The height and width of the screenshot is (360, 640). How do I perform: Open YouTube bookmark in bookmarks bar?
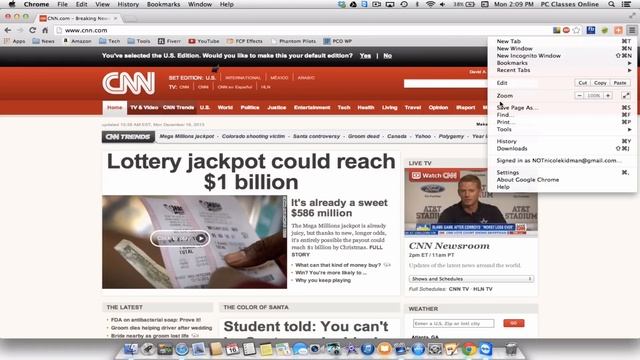(204, 41)
